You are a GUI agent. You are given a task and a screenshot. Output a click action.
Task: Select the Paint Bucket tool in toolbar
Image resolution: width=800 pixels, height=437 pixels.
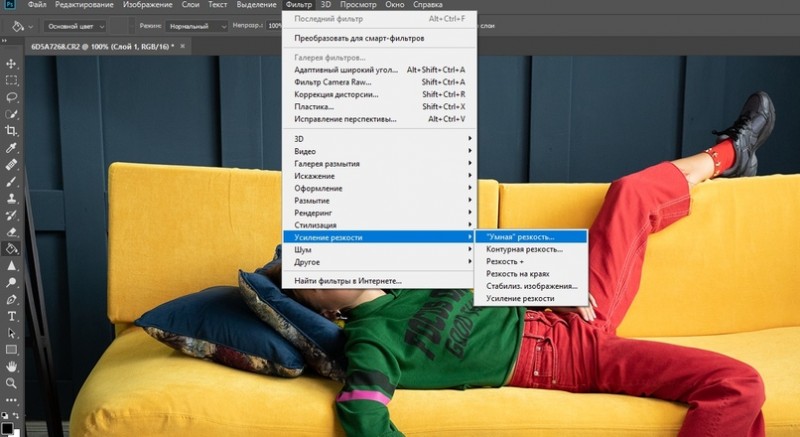point(11,249)
